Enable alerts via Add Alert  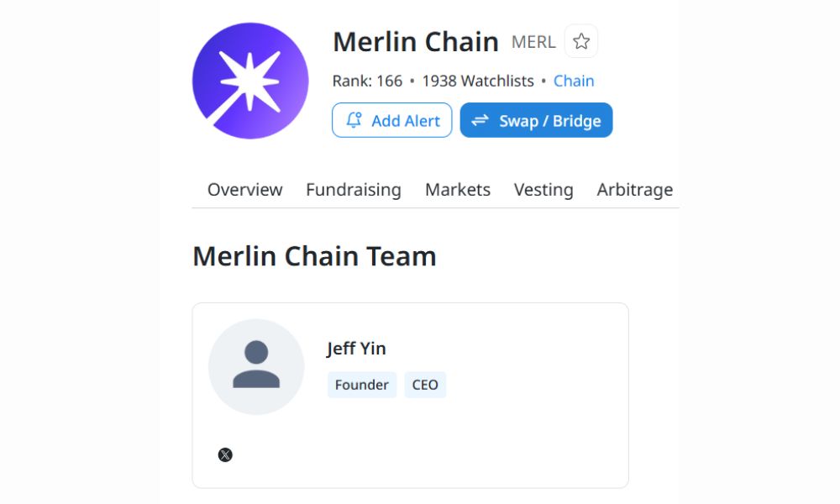pyautogui.click(x=391, y=120)
